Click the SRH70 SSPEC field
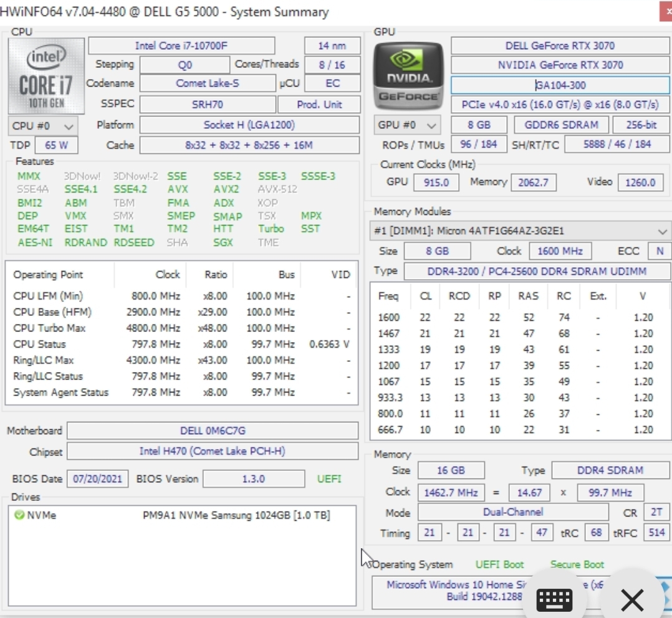The image size is (672, 618). (x=208, y=105)
